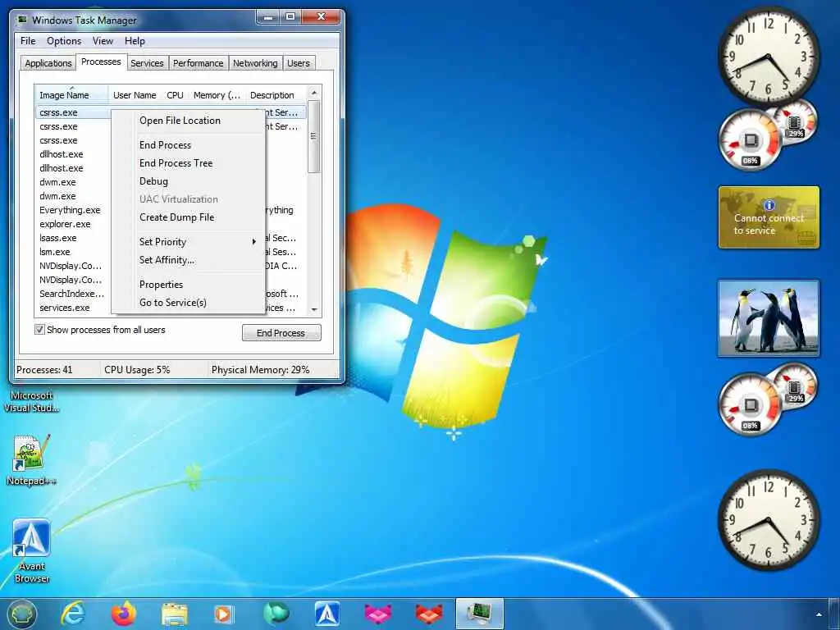Switch to the Networking tab
This screenshot has width=840, height=630.
[255, 63]
